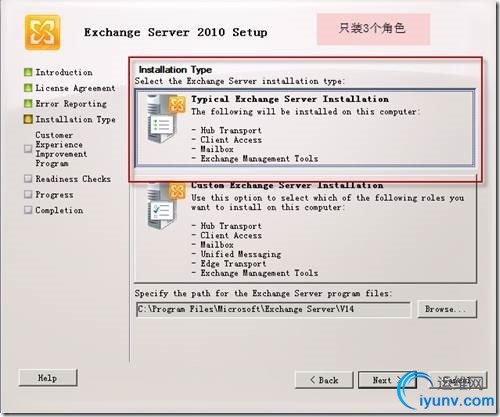This screenshot has height=417, width=500.
Task: Open the License Agreement step label
Action: pos(75,88)
